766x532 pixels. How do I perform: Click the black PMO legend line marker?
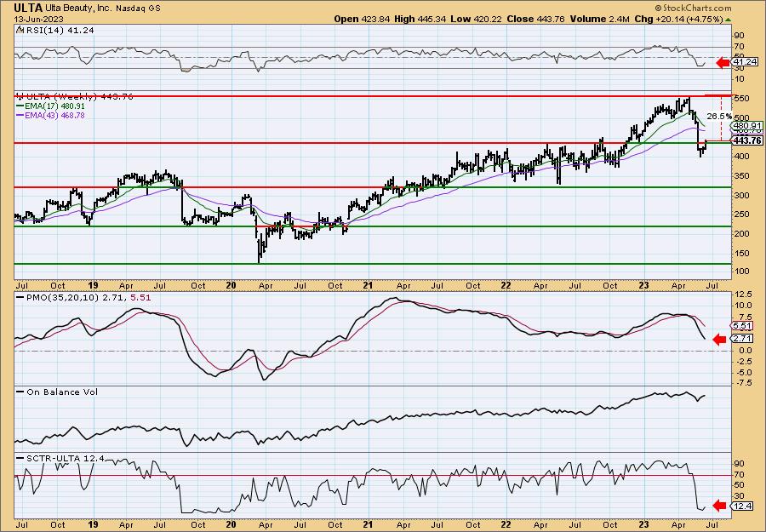pyautogui.click(x=20, y=297)
